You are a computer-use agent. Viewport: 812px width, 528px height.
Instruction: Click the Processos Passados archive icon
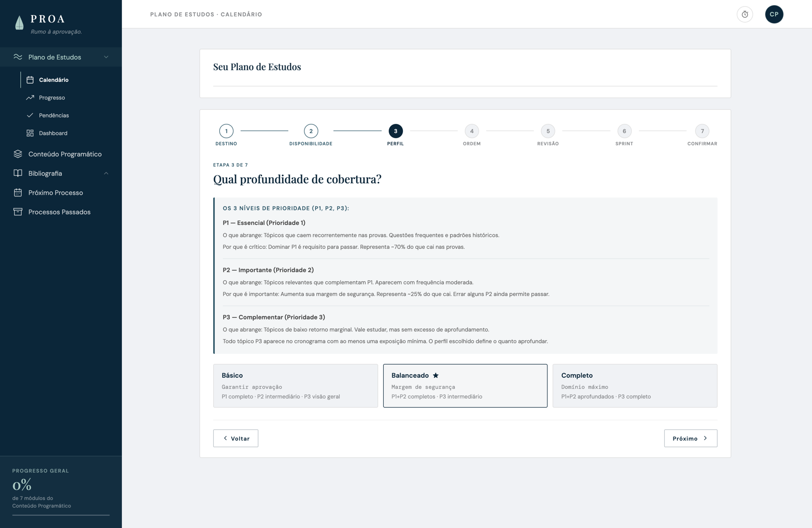[x=18, y=212]
